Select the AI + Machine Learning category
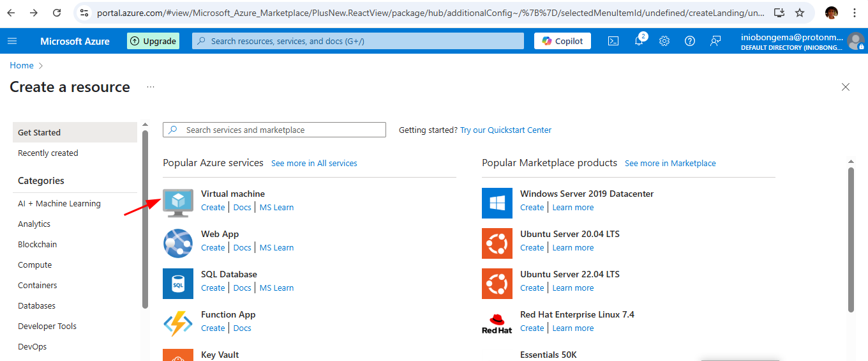868x361 pixels. (x=59, y=203)
